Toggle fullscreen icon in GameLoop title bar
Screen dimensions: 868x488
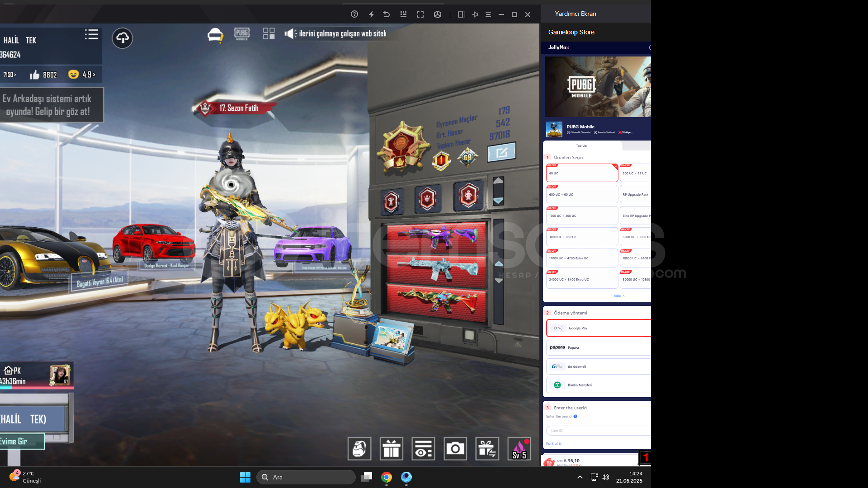click(x=420, y=14)
